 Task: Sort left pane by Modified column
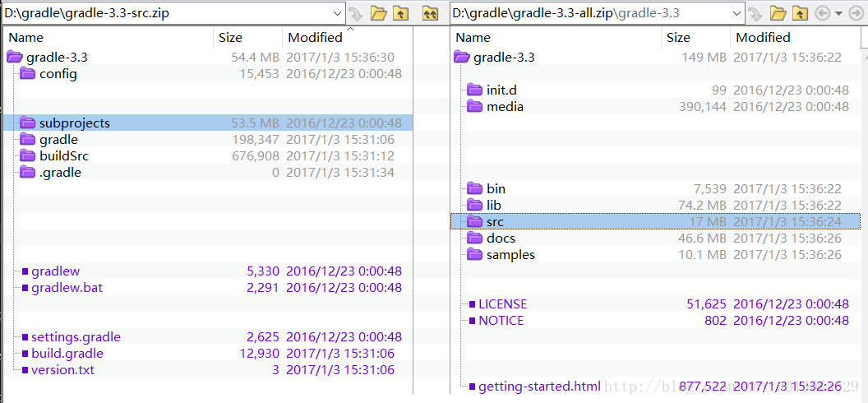pyautogui.click(x=348, y=37)
